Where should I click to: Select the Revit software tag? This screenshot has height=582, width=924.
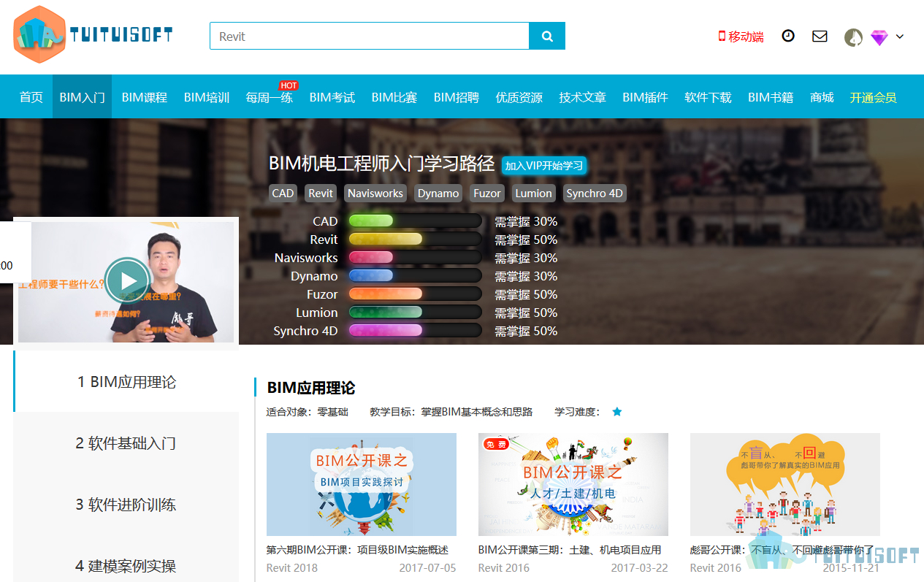coord(321,194)
